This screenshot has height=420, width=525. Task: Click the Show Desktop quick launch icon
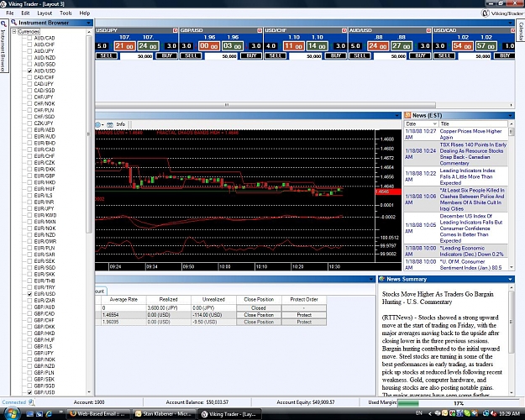30,414
